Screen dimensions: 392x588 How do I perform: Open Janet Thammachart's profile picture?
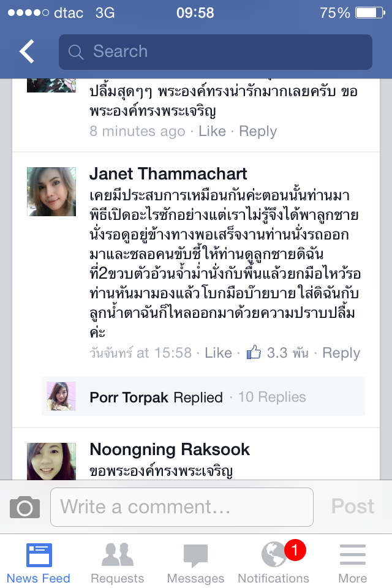51,192
